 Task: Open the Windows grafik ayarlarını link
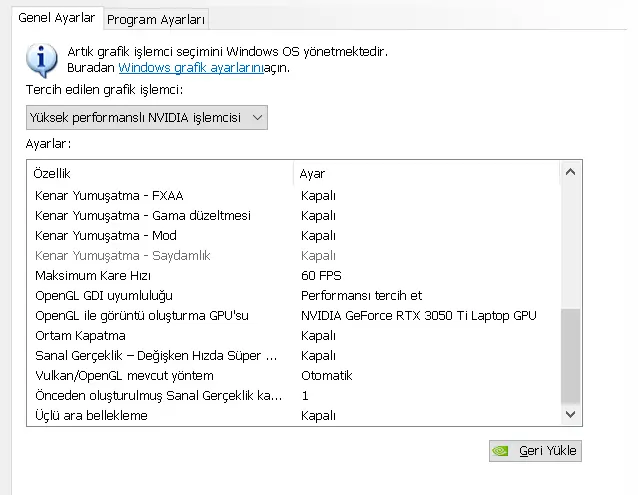pyautogui.click(x=191, y=68)
